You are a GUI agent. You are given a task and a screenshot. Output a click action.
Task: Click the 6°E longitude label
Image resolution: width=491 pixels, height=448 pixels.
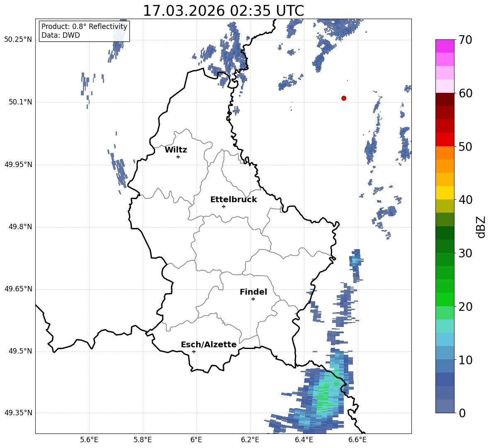pyautogui.click(x=196, y=440)
